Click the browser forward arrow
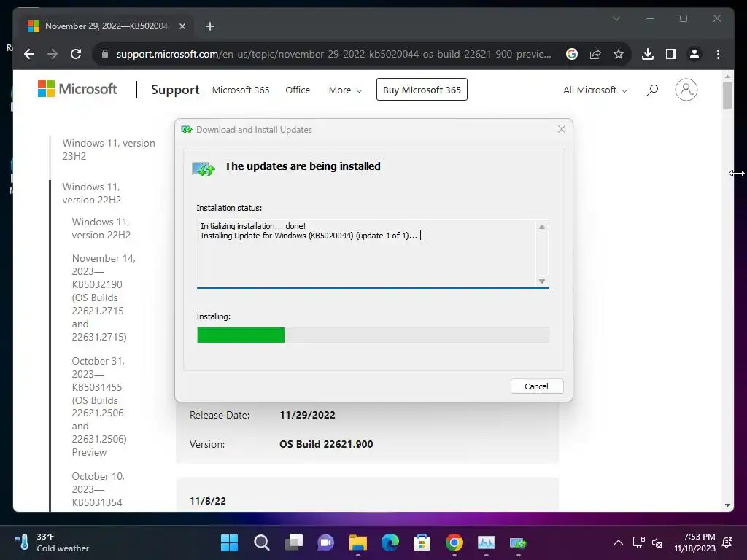The image size is (747, 560). pos(53,54)
